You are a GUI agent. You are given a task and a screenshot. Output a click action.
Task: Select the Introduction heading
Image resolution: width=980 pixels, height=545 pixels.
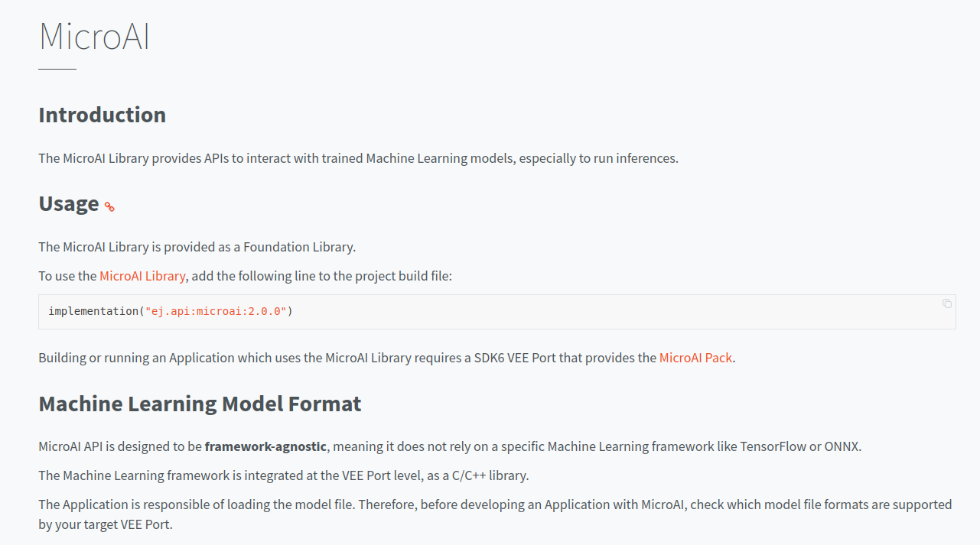[x=102, y=115]
